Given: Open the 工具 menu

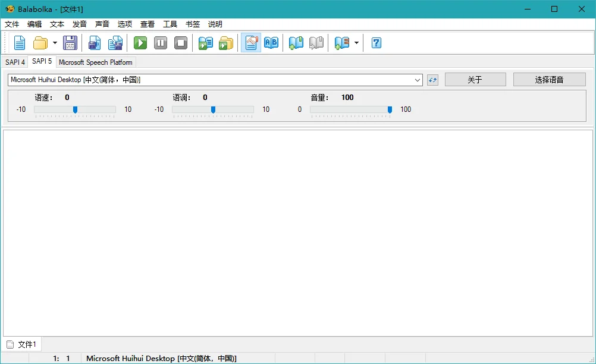Looking at the screenshot, I should tap(170, 24).
